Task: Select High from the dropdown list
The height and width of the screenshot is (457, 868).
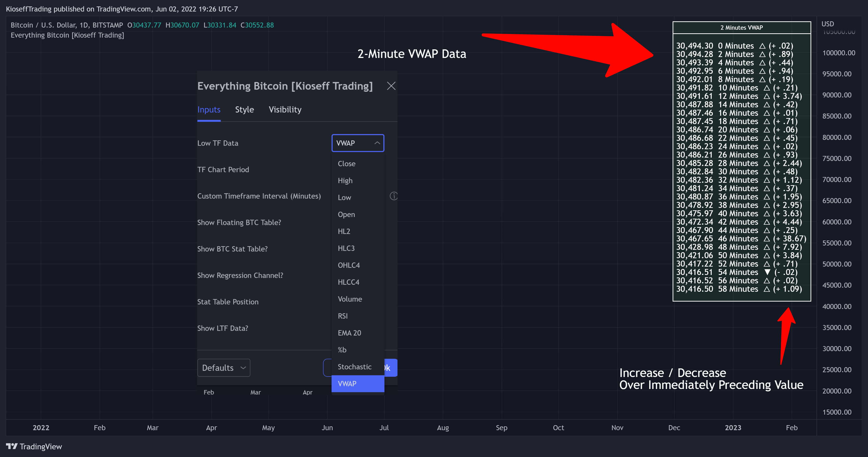Action: click(x=358, y=180)
